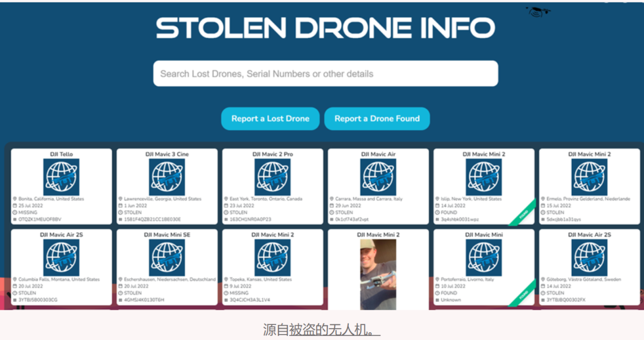Open the DJI Tello globe drone thumbnail
Screen dimensions: 644x340
coord(61,177)
